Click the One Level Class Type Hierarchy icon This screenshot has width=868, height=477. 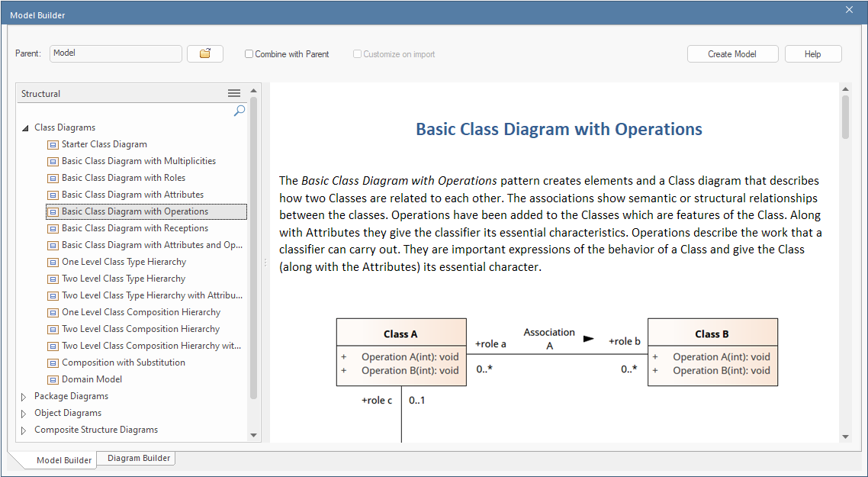53,262
